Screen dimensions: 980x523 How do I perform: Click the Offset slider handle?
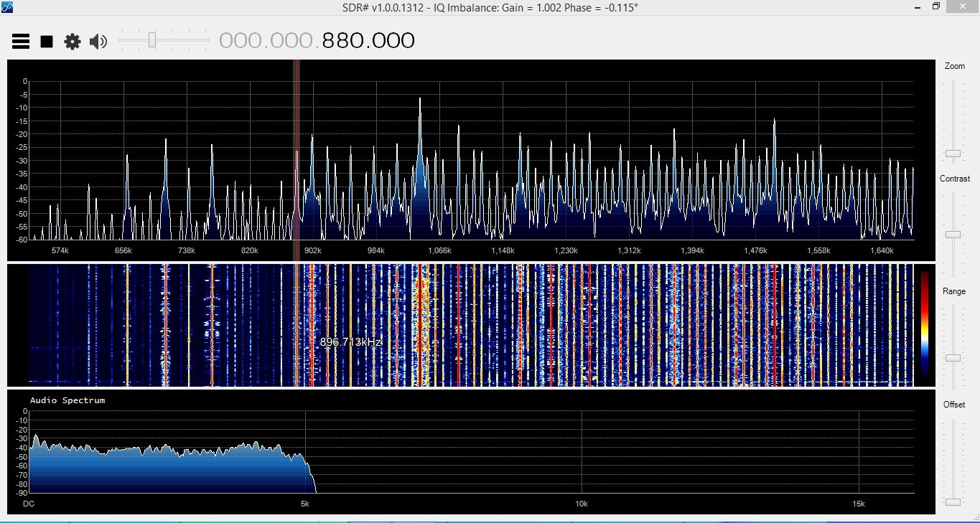(953, 502)
